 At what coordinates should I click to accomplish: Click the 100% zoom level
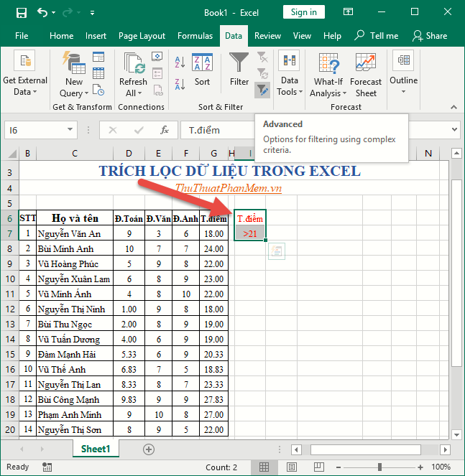coord(441,467)
